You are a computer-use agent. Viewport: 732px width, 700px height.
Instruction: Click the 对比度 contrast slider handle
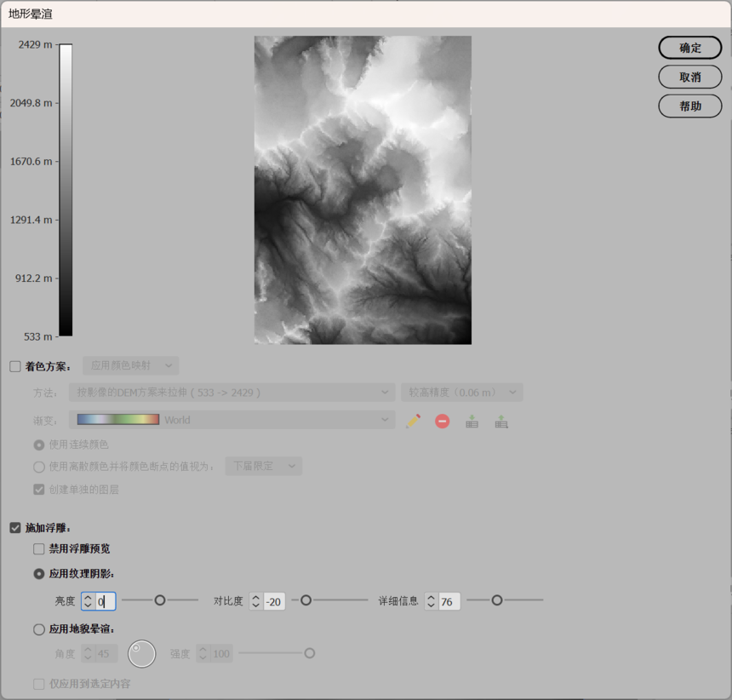point(306,600)
